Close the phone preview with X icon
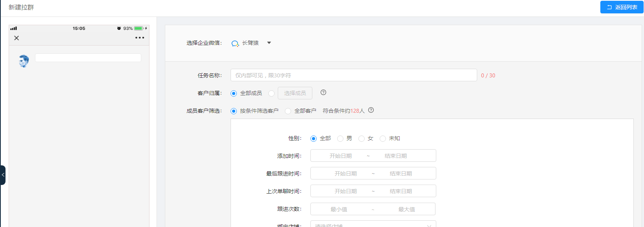Image resolution: width=644 pixels, height=227 pixels. (17, 38)
